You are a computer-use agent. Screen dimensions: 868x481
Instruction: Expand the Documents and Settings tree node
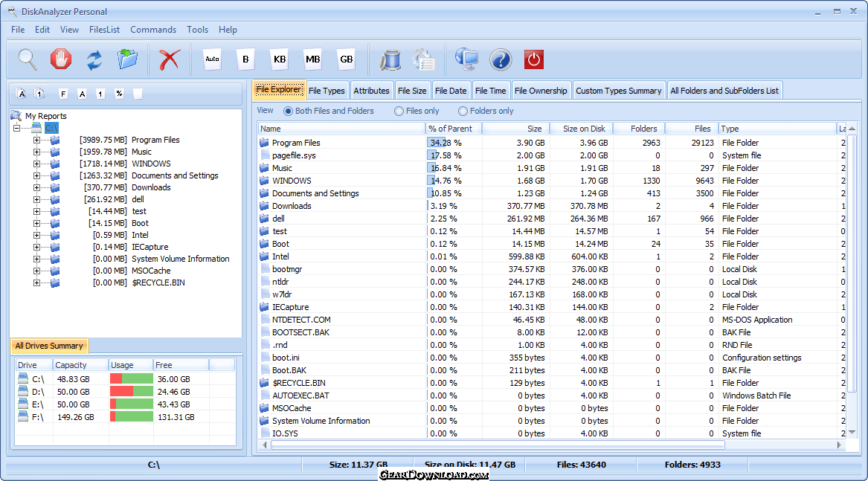tap(36, 175)
